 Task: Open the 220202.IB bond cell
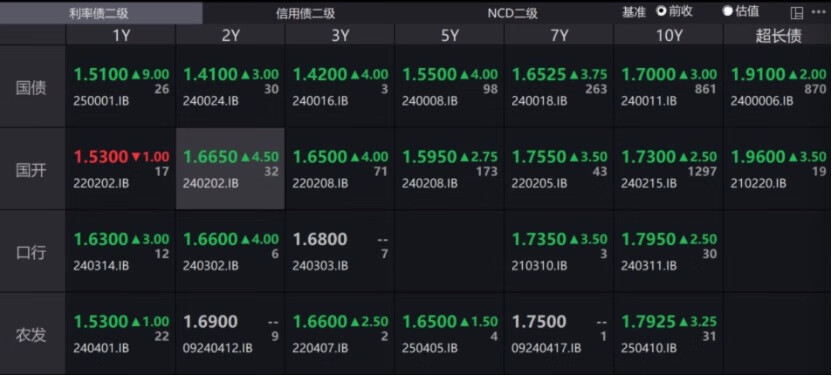(121, 169)
